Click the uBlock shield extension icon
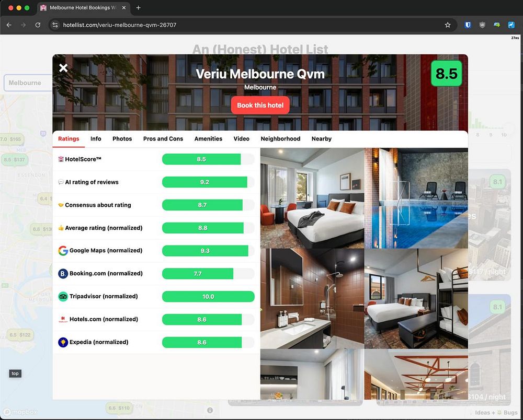 coord(482,25)
